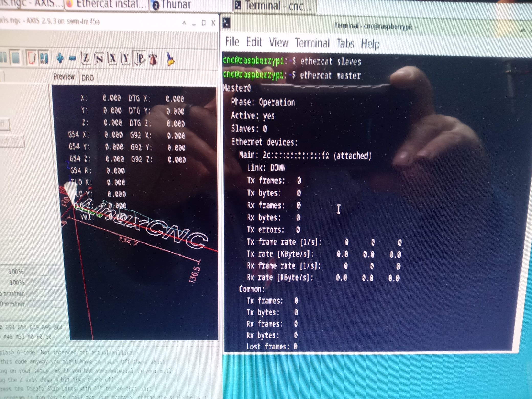Click the 'Common:' heading in terminal
Viewport: 532px width, 399px height.
[x=252, y=289]
